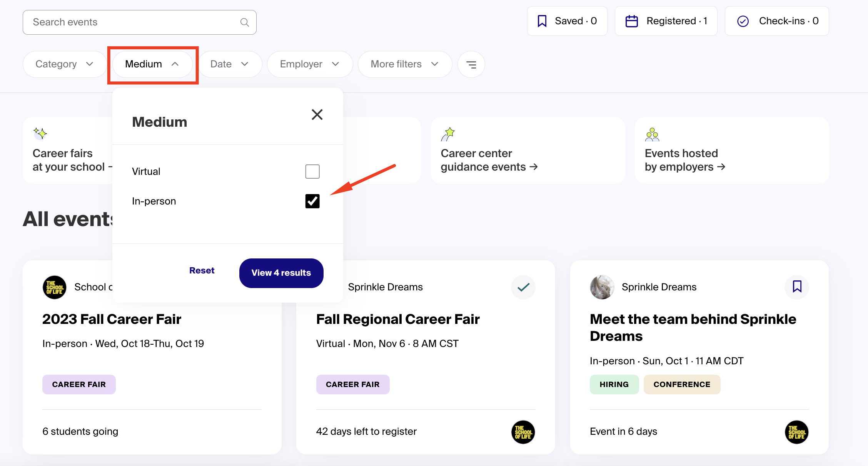Click the sparkle icon on Career fairs card
Screen dimensions: 868x466
40,134
